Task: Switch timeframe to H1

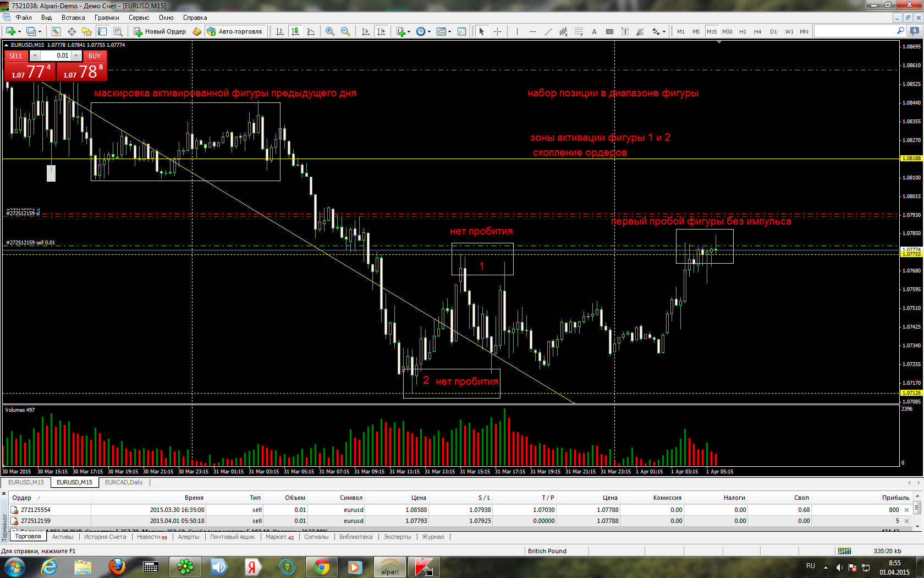Action: [743, 31]
